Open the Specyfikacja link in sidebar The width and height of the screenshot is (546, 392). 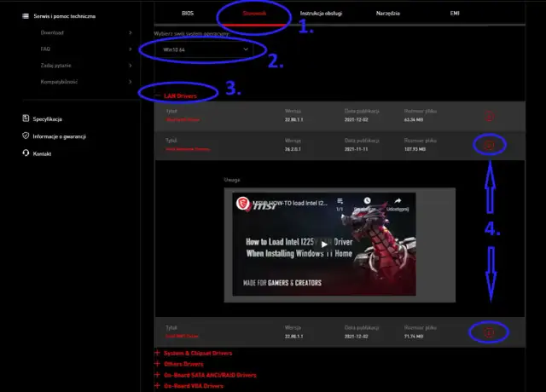(x=47, y=118)
